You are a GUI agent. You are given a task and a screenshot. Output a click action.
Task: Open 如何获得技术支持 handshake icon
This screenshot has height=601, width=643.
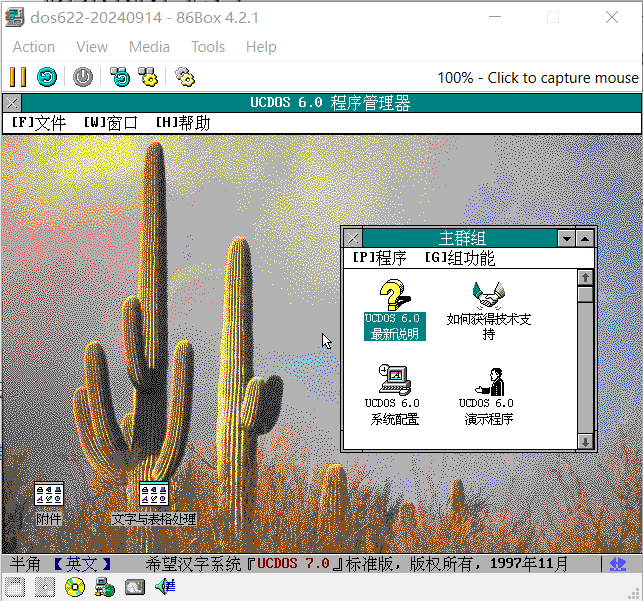pyautogui.click(x=488, y=311)
